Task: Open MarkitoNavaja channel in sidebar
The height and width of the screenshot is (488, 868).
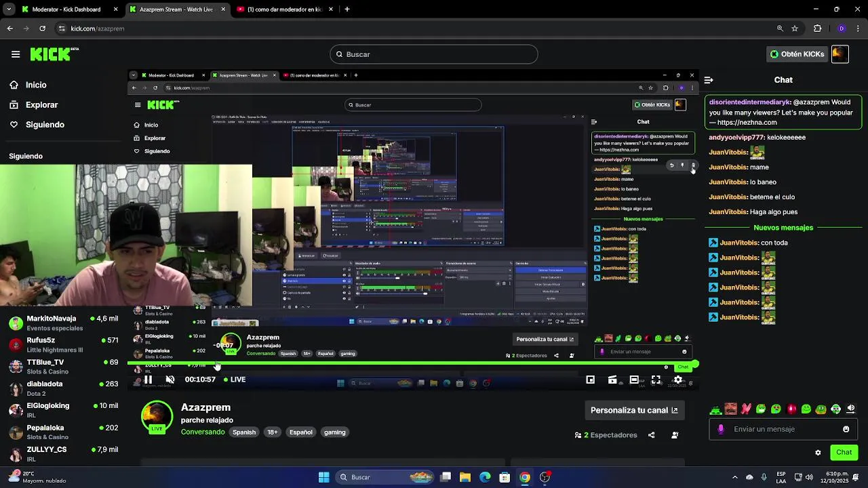Action: click(x=63, y=323)
